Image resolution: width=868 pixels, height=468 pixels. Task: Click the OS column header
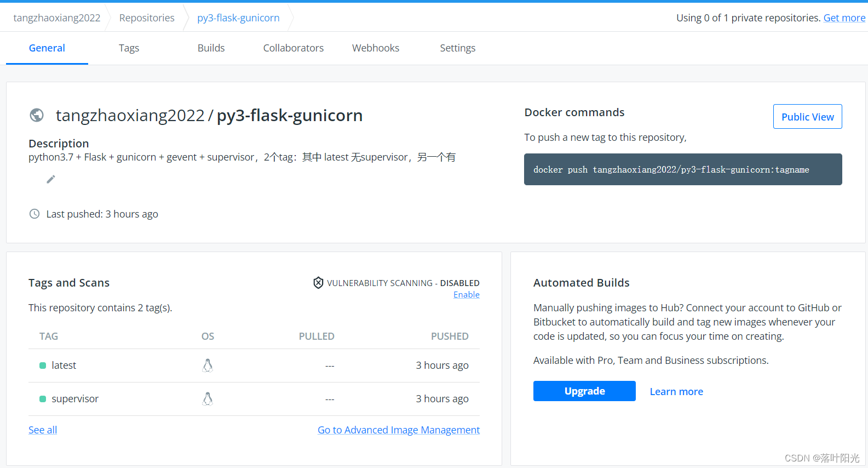pyautogui.click(x=208, y=336)
